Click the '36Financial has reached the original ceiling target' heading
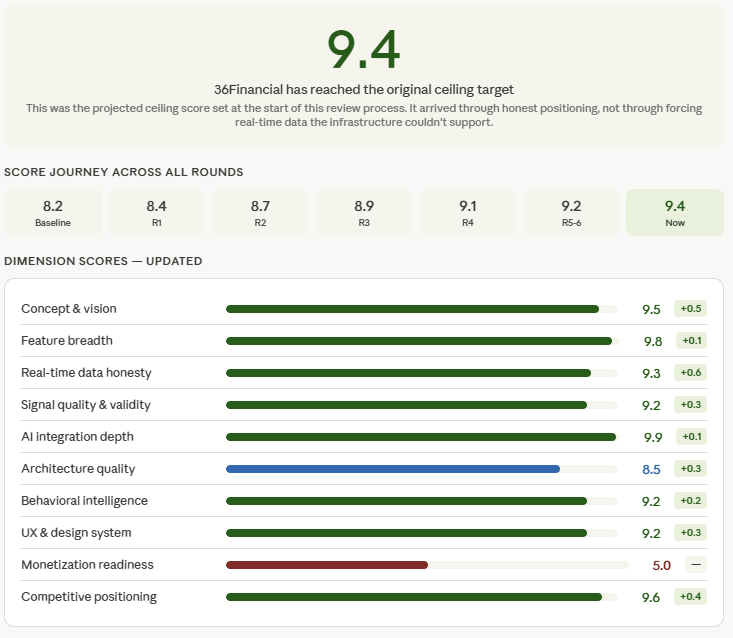Viewport: 733px width, 638px height. pyautogui.click(x=364, y=89)
